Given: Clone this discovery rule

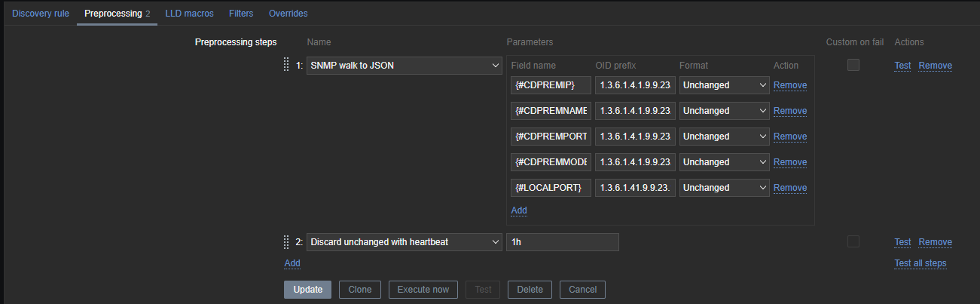Looking at the screenshot, I should 359,290.
